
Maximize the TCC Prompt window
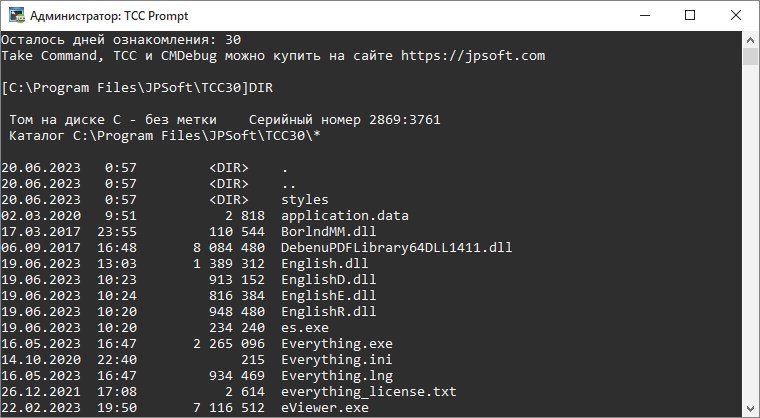click(x=690, y=16)
